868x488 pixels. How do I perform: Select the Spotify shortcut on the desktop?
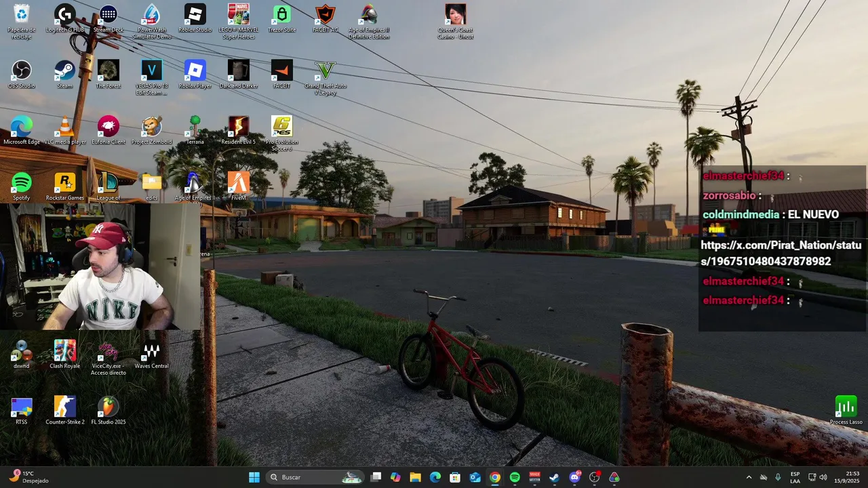22,186
